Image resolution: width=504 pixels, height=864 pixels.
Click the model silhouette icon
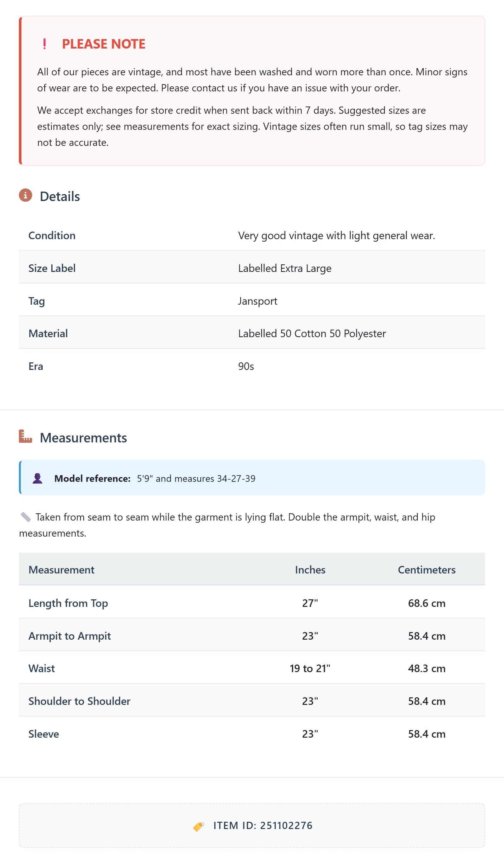tap(37, 478)
